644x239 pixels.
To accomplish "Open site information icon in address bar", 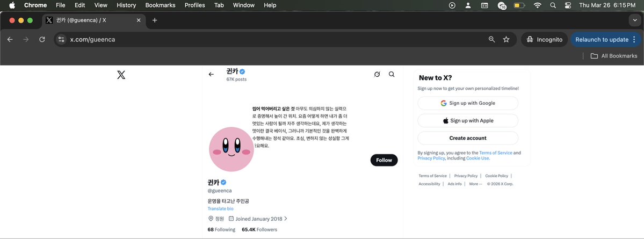I will [x=62, y=39].
